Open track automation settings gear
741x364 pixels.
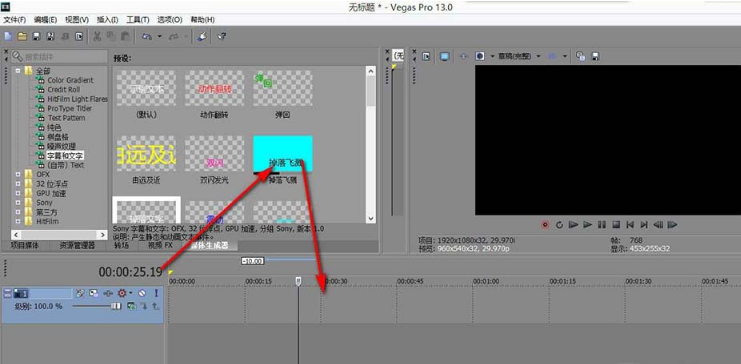pos(122,294)
